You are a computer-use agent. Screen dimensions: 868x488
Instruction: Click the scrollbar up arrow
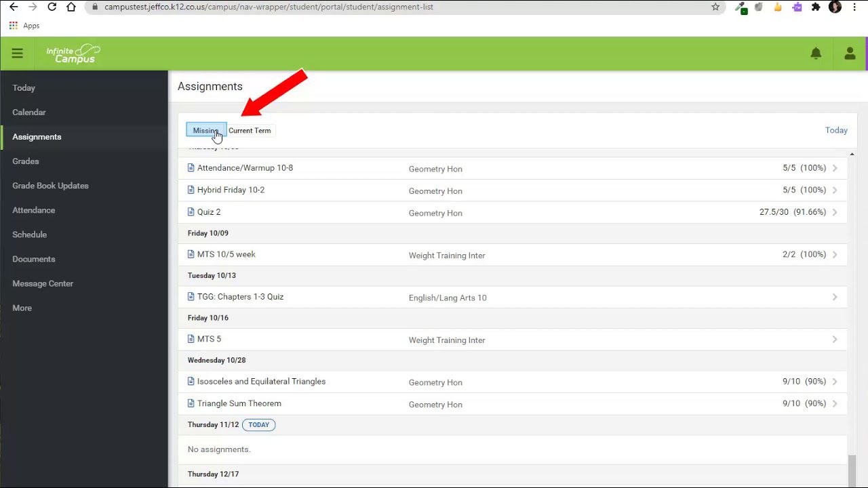tap(852, 155)
